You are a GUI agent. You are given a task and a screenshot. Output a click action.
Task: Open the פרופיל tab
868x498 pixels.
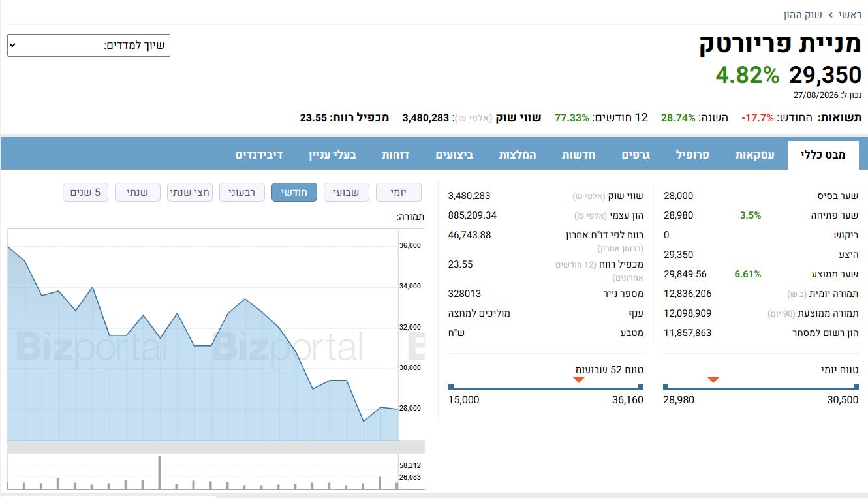coord(692,155)
